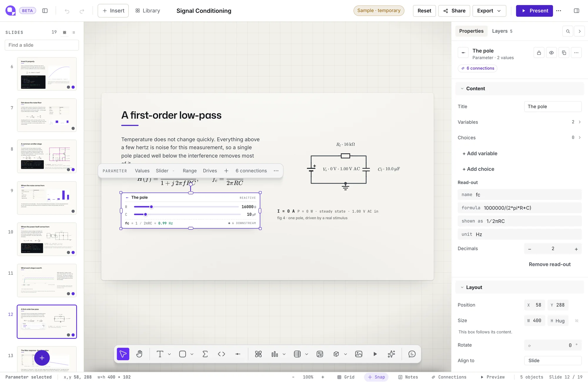The height and width of the screenshot is (382, 588).
Task: Undo the last action
Action: [67, 11]
